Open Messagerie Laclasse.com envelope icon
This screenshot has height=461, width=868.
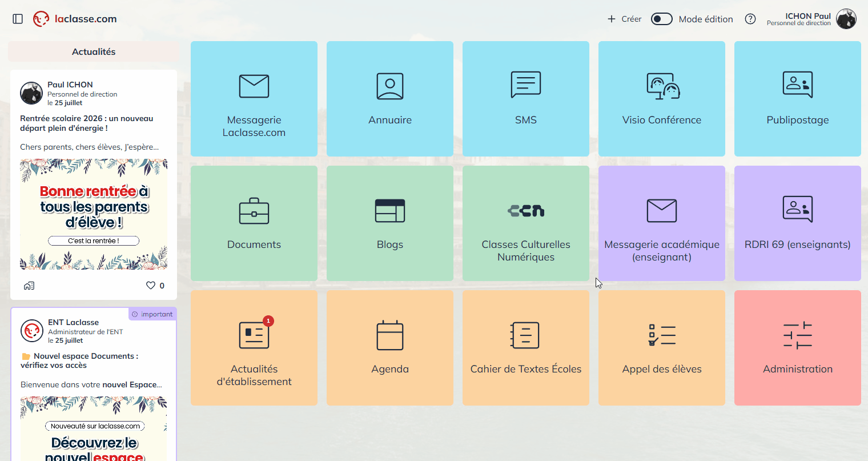coord(254,86)
